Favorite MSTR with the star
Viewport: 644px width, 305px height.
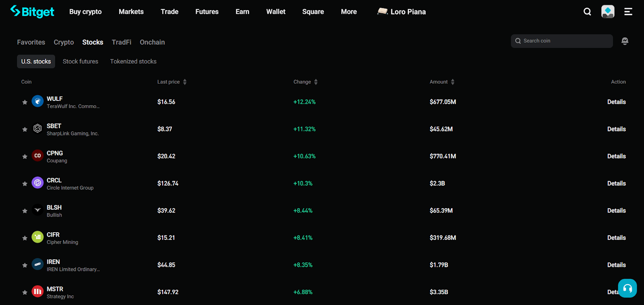coord(25,292)
